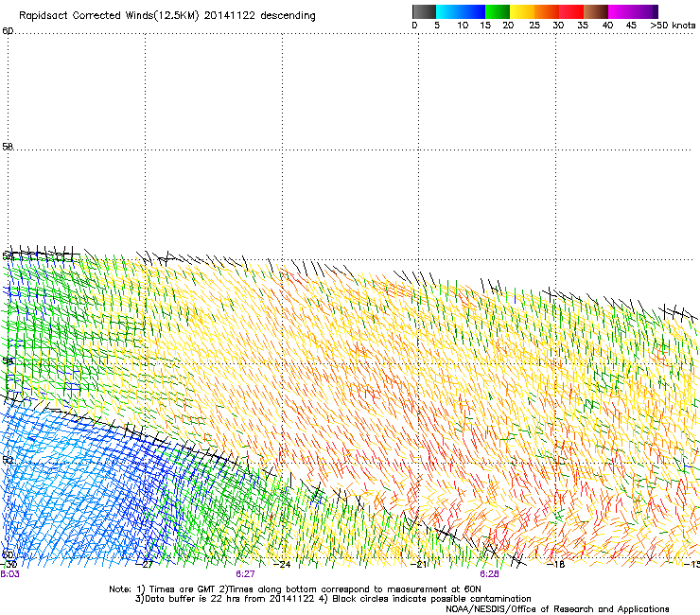Click the latitude 54 axis label

(8, 360)
